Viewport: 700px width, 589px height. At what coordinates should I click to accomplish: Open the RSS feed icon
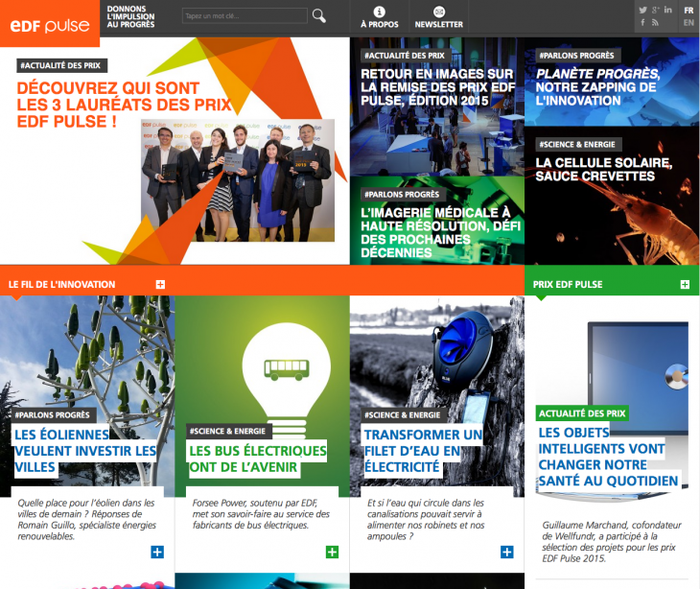tap(655, 22)
